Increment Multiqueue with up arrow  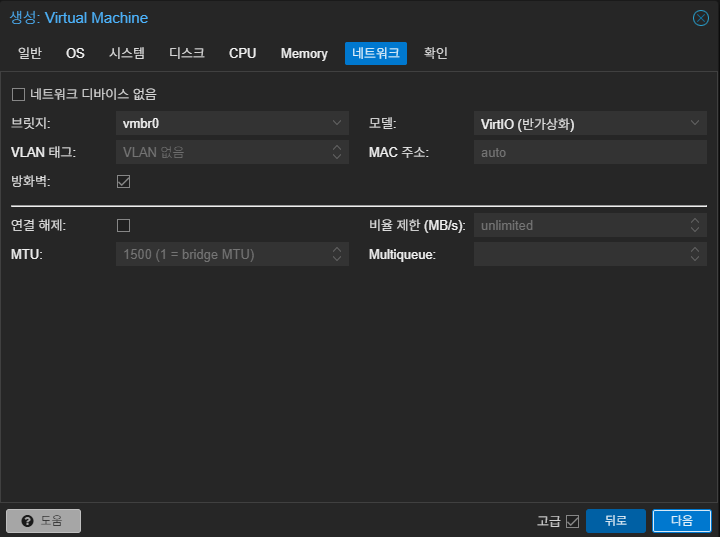point(695,249)
